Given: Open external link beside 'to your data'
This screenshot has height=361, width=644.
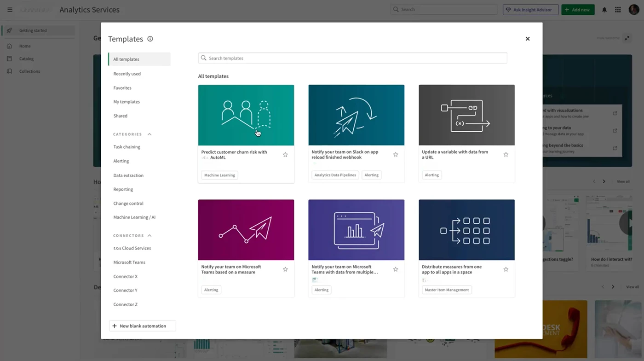Looking at the screenshot, I should coord(615,131).
